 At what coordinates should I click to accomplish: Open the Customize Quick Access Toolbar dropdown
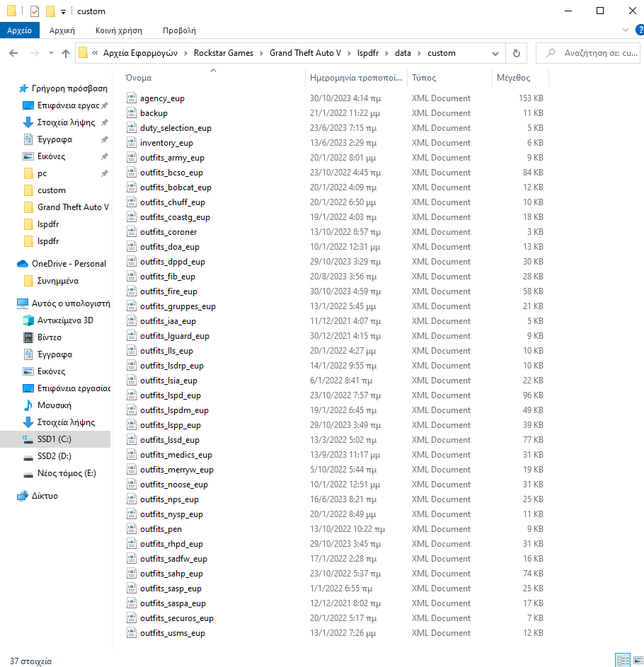coord(63,12)
